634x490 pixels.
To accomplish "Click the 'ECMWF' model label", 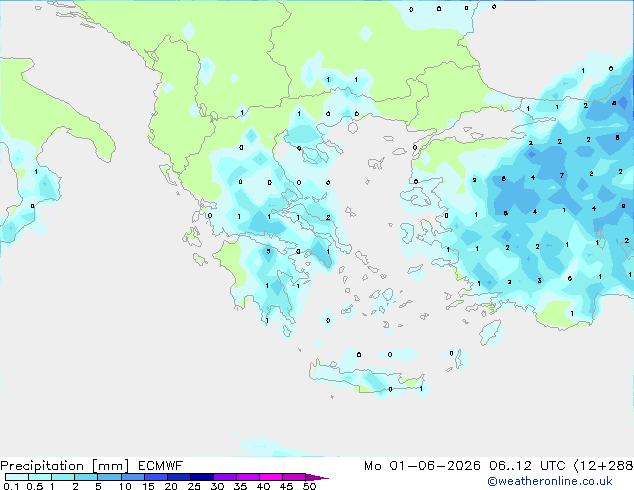I will (x=161, y=466).
